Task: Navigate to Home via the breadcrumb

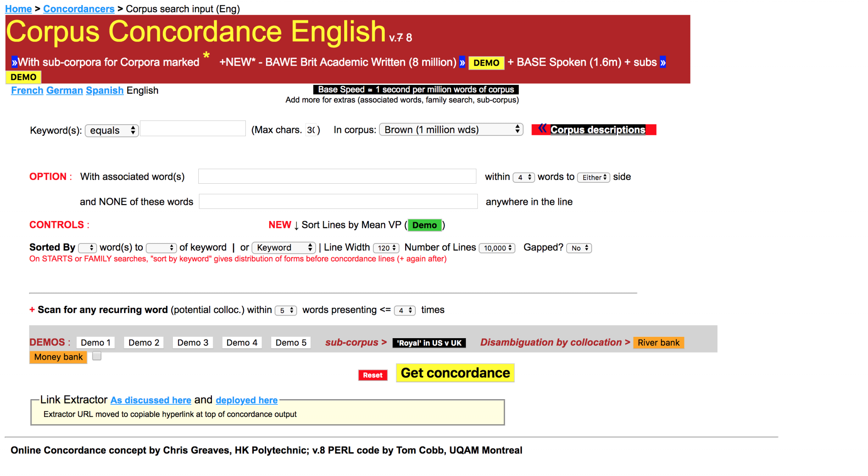Action: tap(18, 8)
